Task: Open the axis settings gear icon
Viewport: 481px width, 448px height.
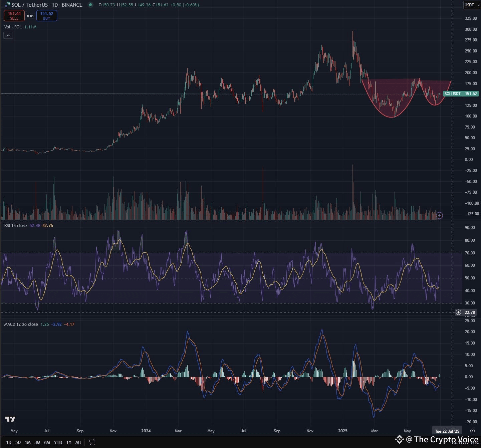Action: [472, 431]
